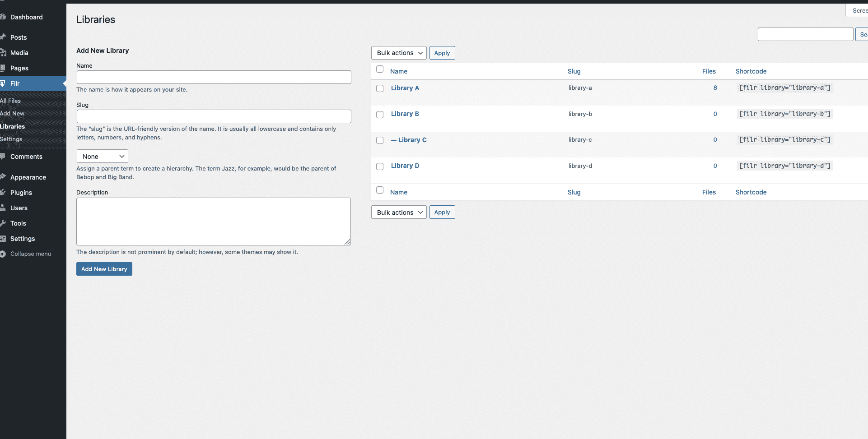Click the top Apply button
This screenshot has height=439, width=868.
pos(442,53)
